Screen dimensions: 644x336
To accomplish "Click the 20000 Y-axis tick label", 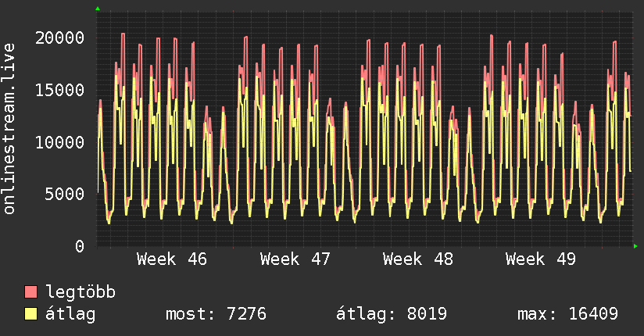I will [x=61, y=38].
